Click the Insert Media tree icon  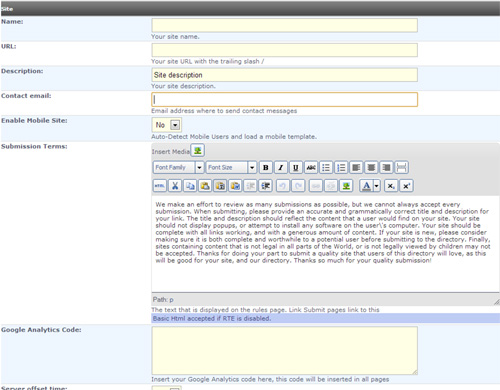point(197,150)
